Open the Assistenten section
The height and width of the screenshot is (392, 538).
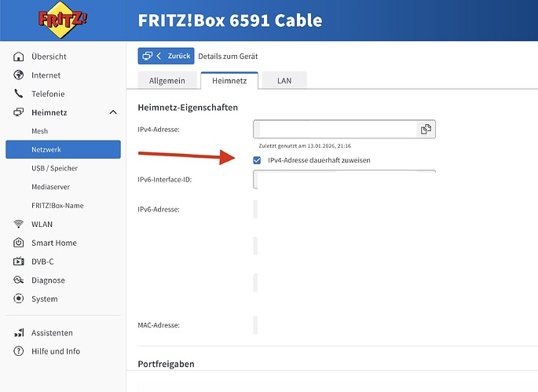pos(52,332)
